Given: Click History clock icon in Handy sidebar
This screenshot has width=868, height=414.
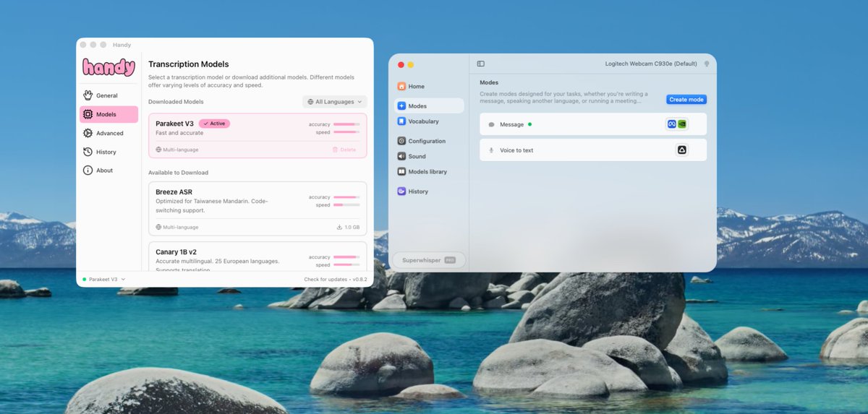Looking at the screenshot, I should point(88,152).
